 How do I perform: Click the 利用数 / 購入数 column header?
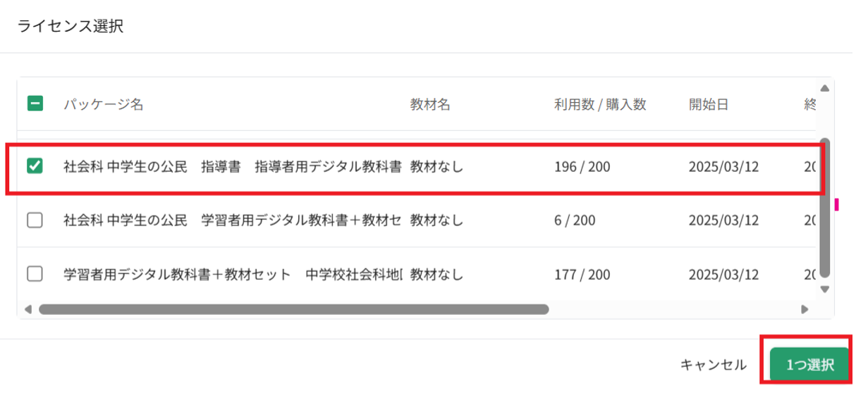coord(600,105)
